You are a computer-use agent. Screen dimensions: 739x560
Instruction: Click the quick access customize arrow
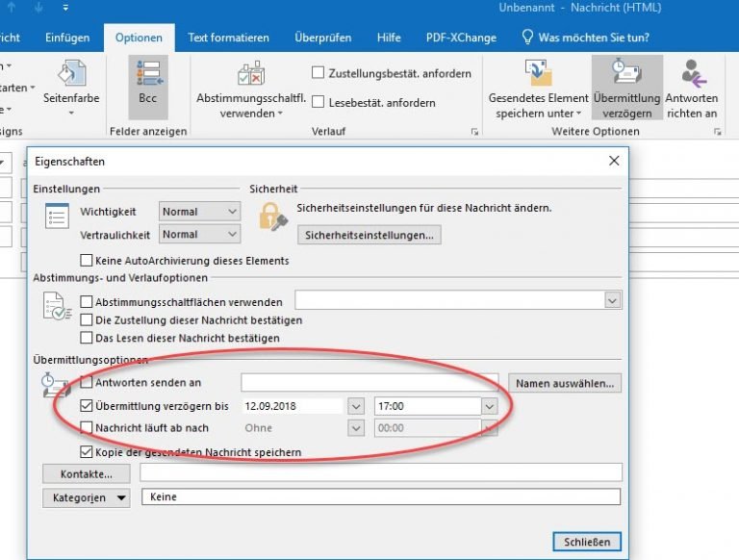coord(65,7)
